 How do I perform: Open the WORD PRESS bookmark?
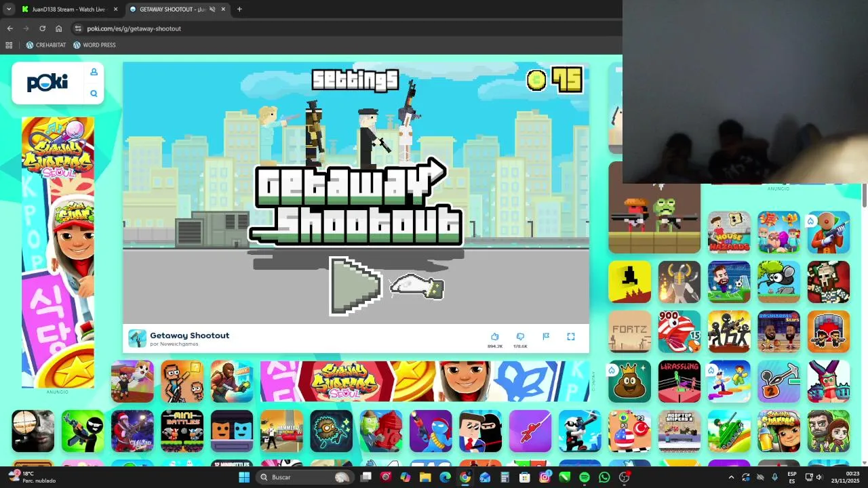pyautogui.click(x=94, y=45)
